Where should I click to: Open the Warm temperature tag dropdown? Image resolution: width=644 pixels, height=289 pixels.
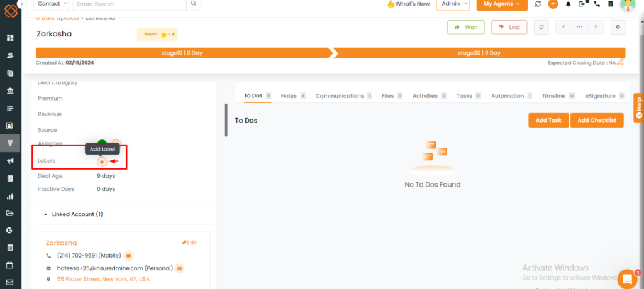pyautogui.click(x=157, y=34)
